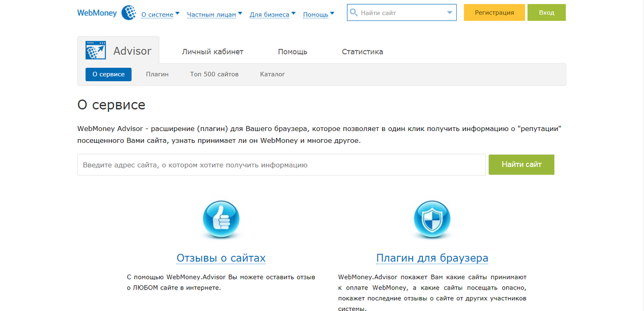Open the 'Плагин для браузера' link
This screenshot has width=644, height=311.
pyautogui.click(x=433, y=258)
